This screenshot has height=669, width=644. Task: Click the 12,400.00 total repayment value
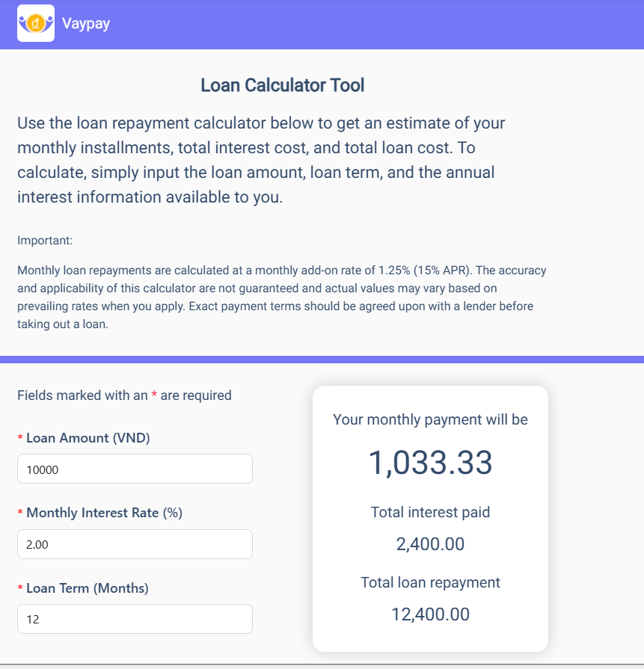point(430,614)
